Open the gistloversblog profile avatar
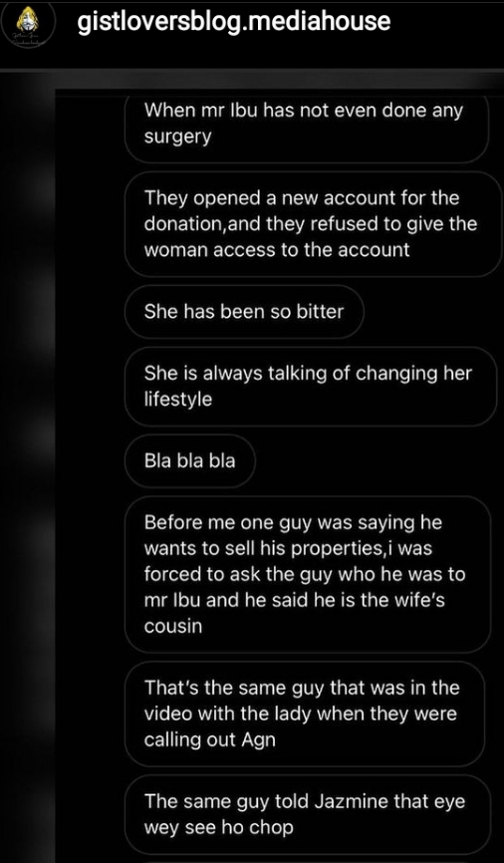Screen dimensions: 504x863 [x=28, y=25]
